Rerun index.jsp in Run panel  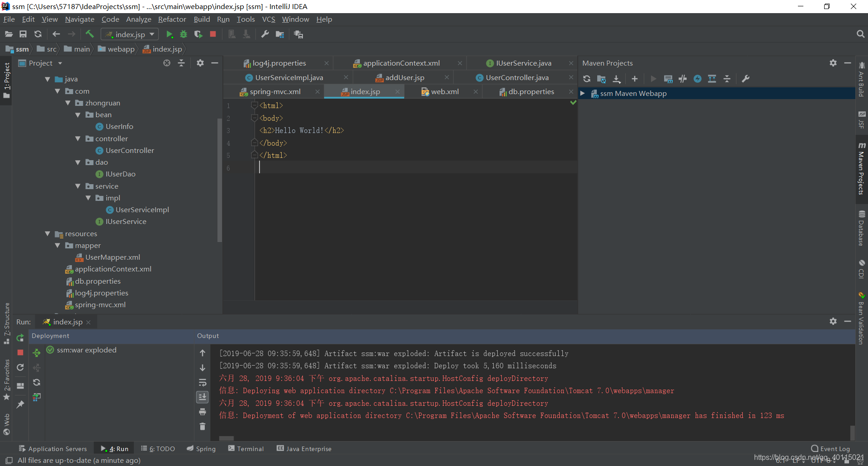coord(20,338)
